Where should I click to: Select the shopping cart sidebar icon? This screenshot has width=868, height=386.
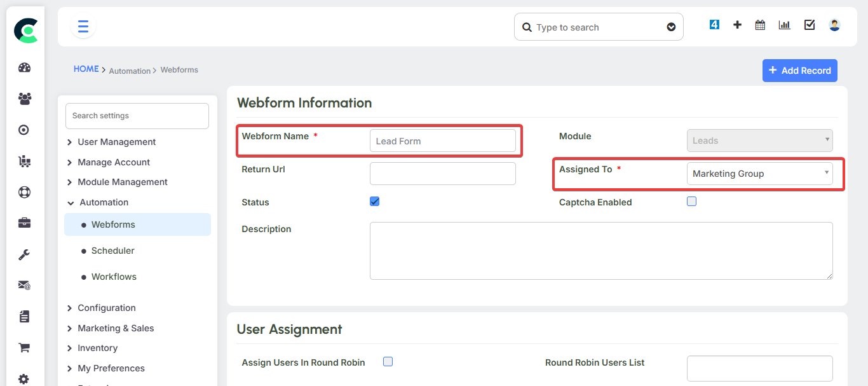pyautogui.click(x=24, y=347)
